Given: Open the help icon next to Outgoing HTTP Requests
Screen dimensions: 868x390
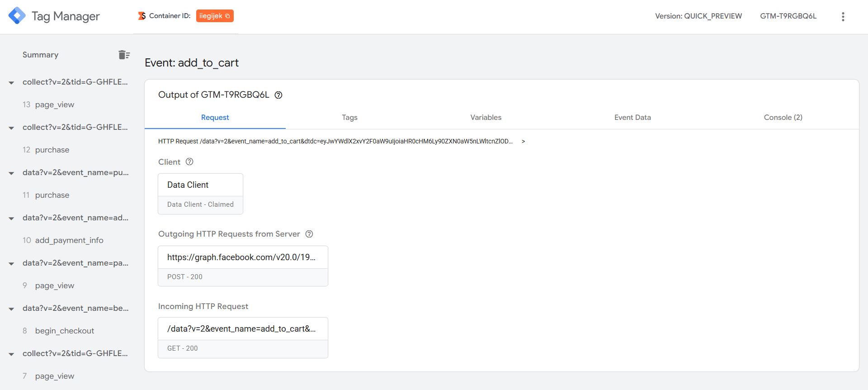Looking at the screenshot, I should pos(309,234).
